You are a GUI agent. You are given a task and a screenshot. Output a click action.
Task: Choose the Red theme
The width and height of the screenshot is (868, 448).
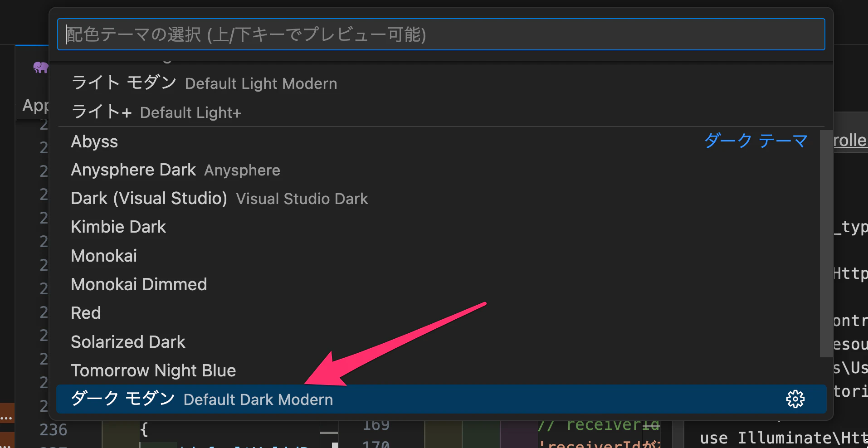click(x=441, y=313)
